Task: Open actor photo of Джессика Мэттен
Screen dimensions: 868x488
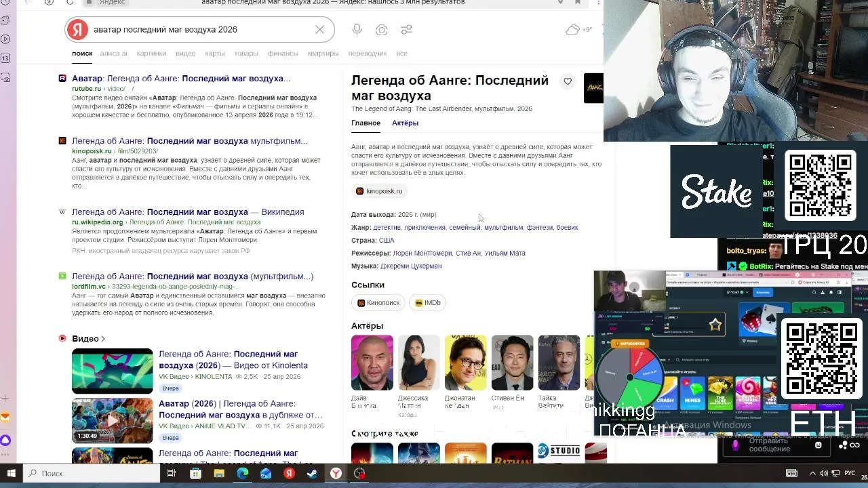Action: [419, 363]
